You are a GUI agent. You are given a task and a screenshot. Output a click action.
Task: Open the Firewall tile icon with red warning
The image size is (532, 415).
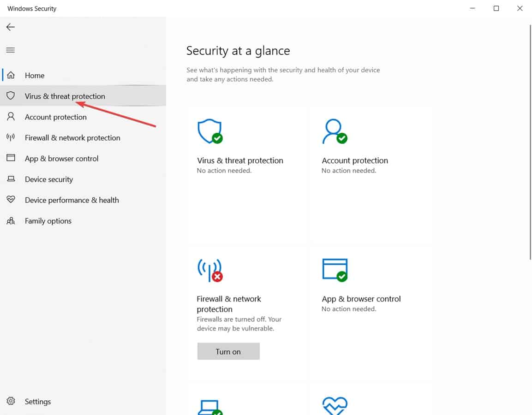point(210,270)
